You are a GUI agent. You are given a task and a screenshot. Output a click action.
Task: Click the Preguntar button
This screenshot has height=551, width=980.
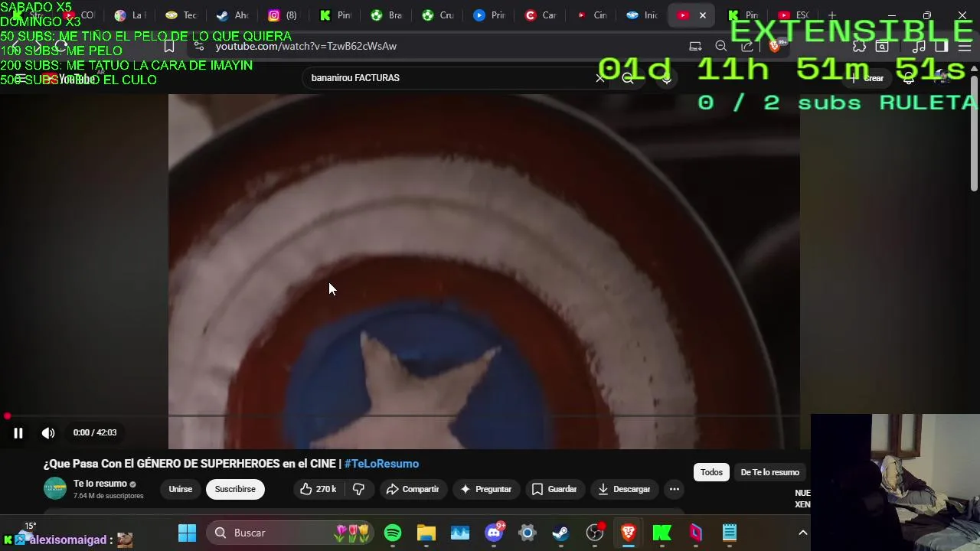[485, 489]
